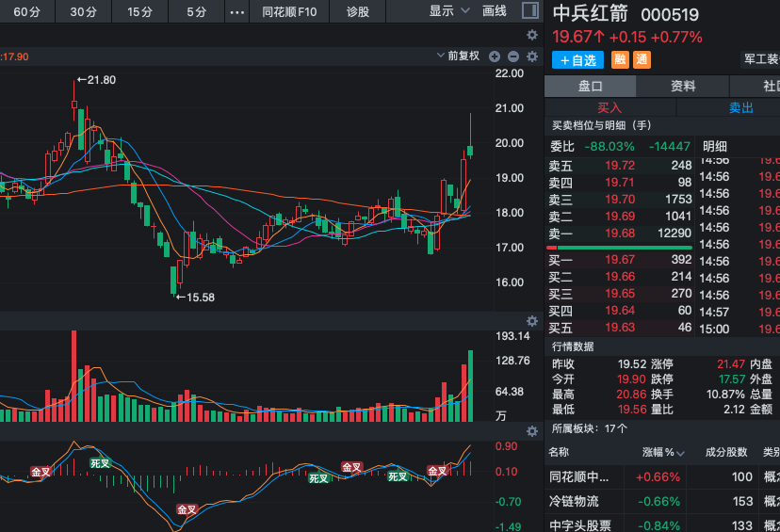
Task: Click the 成分股数 column header
Action: [x=726, y=452]
